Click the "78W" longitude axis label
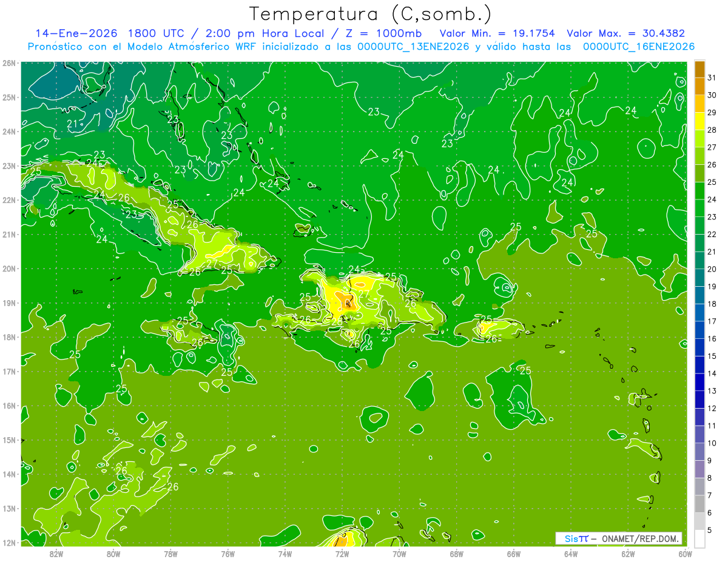The height and width of the screenshot is (562, 728). (x=170, y=553)
